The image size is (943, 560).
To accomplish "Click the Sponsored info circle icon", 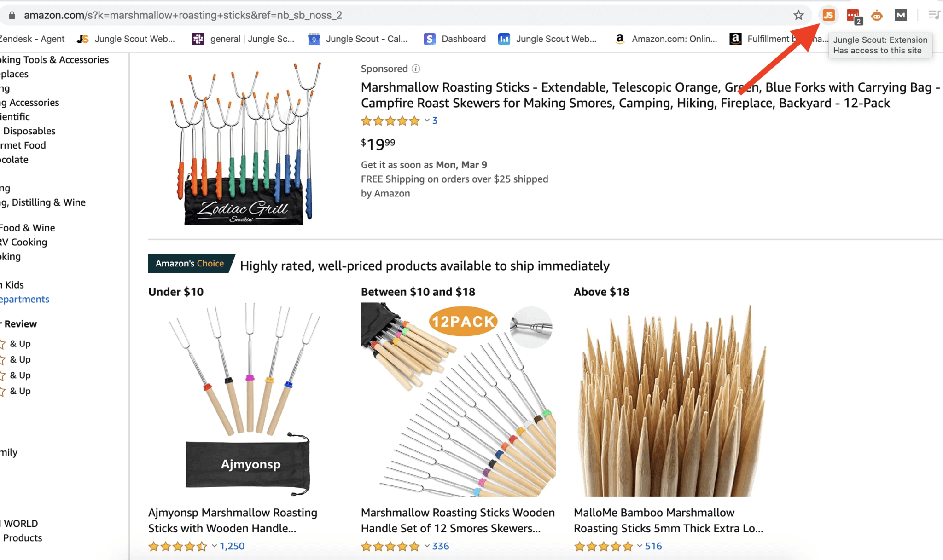I will [416, 69].
